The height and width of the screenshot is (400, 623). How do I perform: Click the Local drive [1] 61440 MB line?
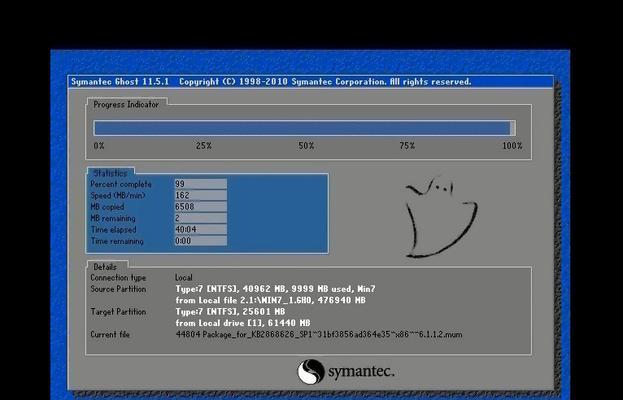(x=243, y=323)
